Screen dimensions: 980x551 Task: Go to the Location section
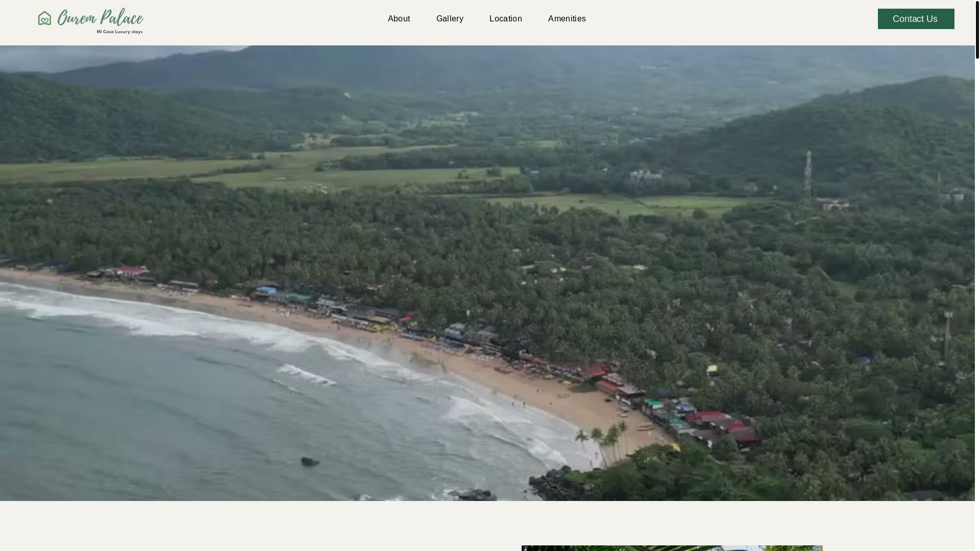(505, 19)
